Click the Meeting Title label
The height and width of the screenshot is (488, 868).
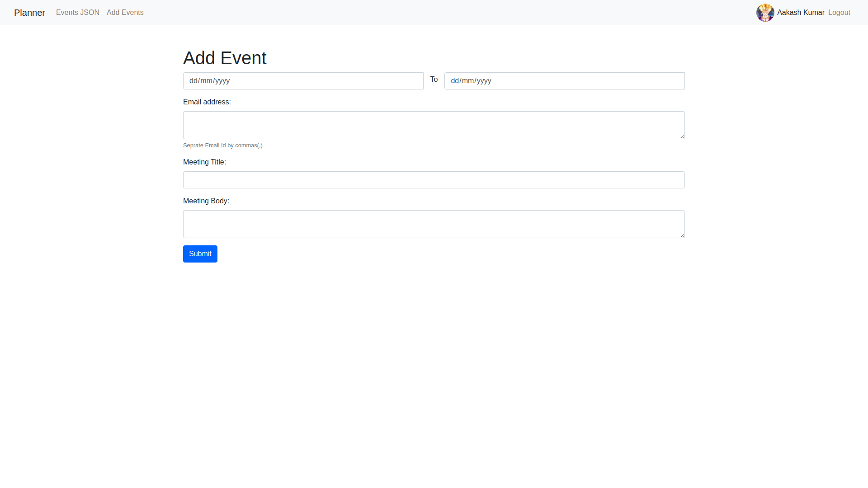tap(204, 162)
